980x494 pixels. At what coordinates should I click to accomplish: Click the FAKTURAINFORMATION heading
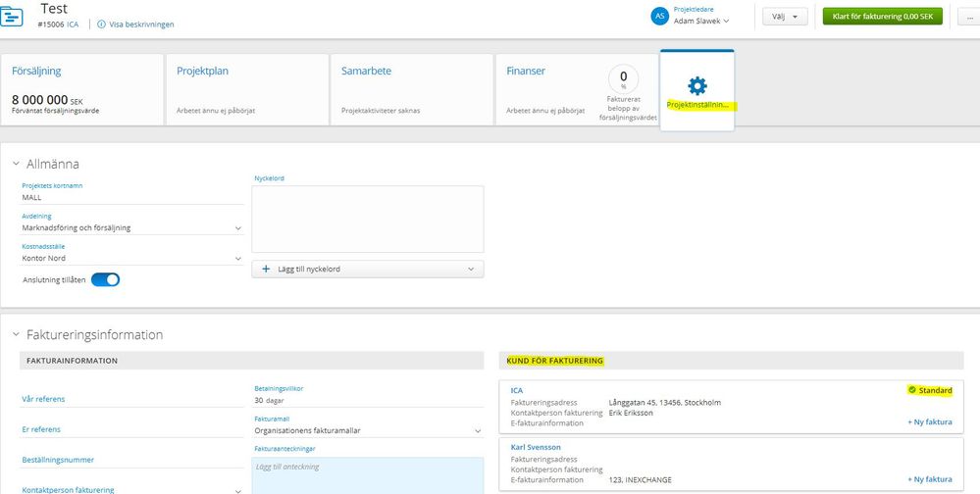pos(72,361)
